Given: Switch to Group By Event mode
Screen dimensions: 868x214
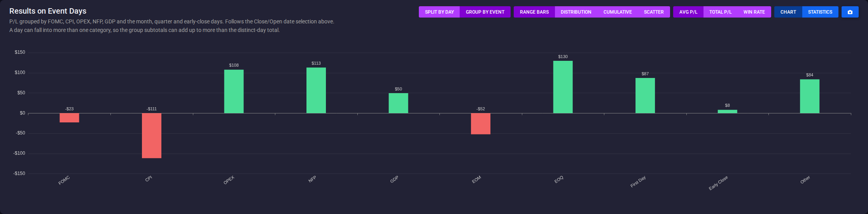Looking at the screenshot, I should pyautogui.click(x=485, y=12).
